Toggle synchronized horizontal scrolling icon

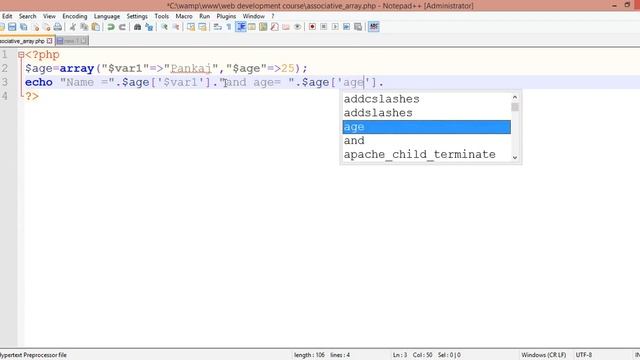202,27
